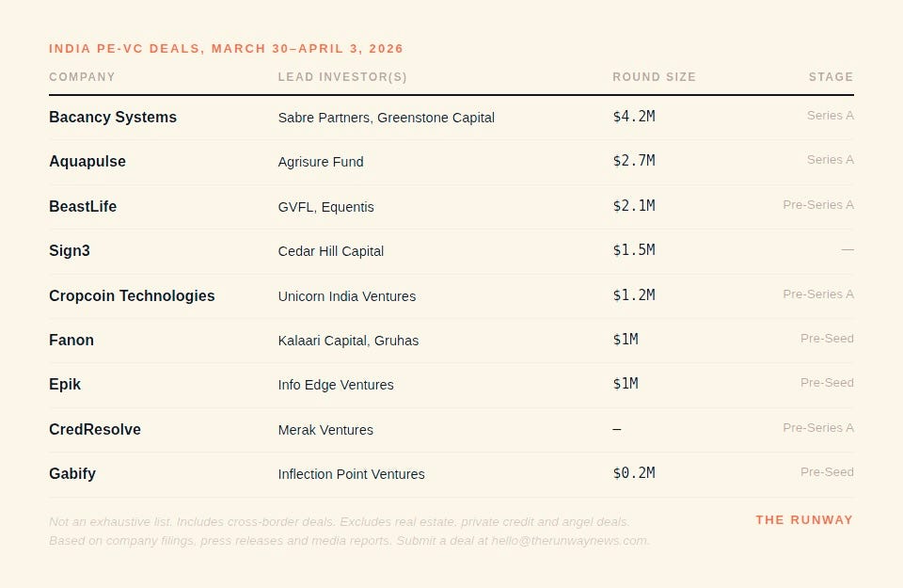Select the Aquapulse company name
Image resolution: width=903 pixels, height=588 pixels.
pos(87,161)
